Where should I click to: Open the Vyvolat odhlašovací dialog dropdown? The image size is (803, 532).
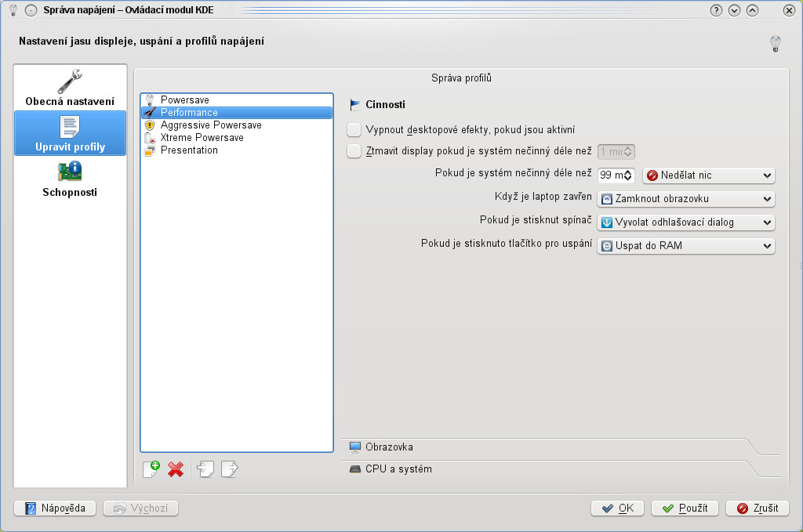686,223
